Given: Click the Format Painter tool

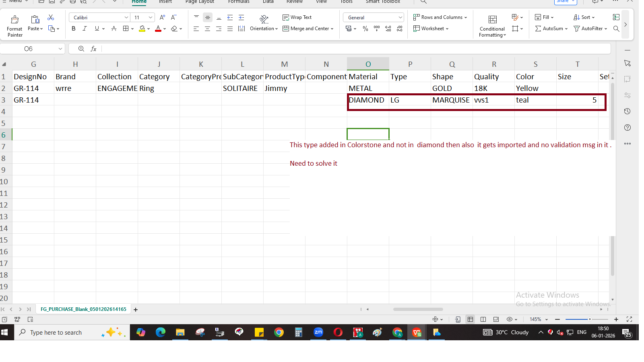Looking at the screenshot, I should point(14,26).
